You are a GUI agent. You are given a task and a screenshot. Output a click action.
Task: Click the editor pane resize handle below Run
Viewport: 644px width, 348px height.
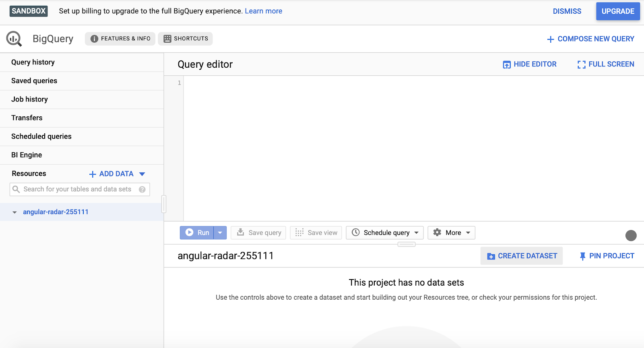[407, 244]
